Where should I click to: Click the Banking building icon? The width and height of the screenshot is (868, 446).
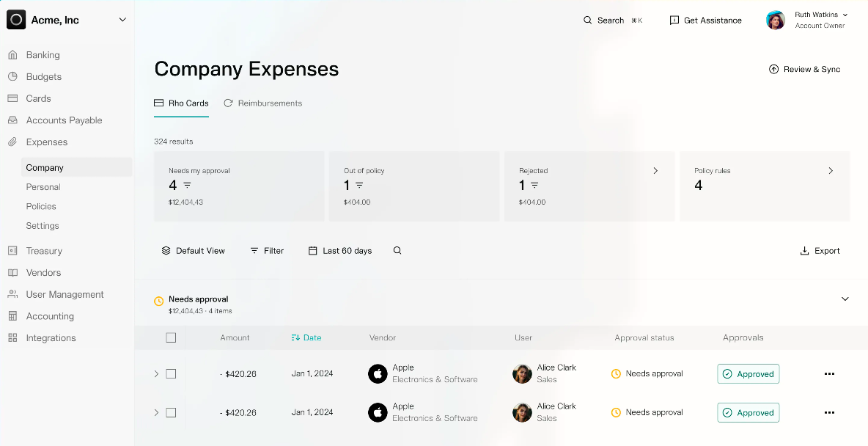12,55
